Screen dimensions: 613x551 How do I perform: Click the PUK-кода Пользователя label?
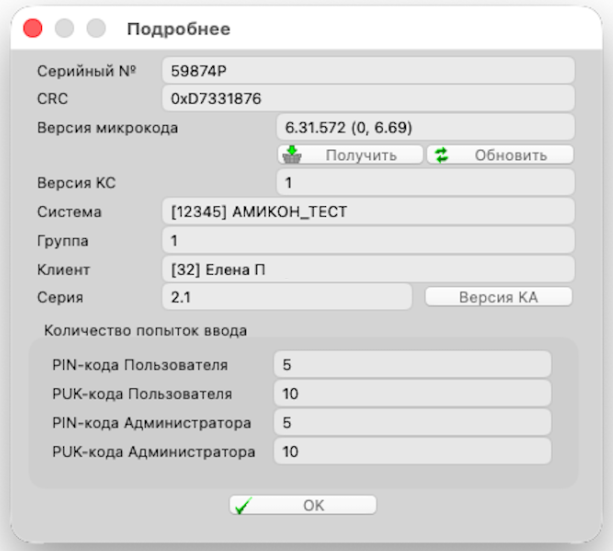point(142,394)
